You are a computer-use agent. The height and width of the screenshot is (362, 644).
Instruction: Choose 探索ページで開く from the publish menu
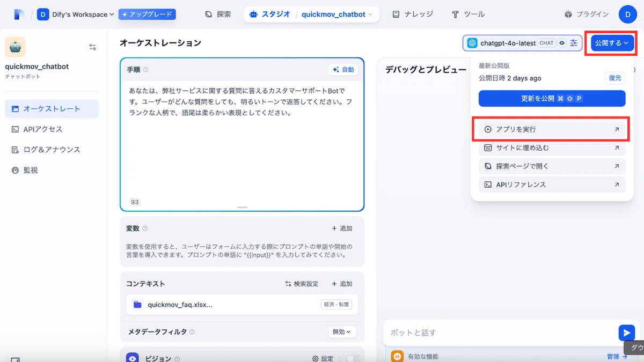[552, 166]
